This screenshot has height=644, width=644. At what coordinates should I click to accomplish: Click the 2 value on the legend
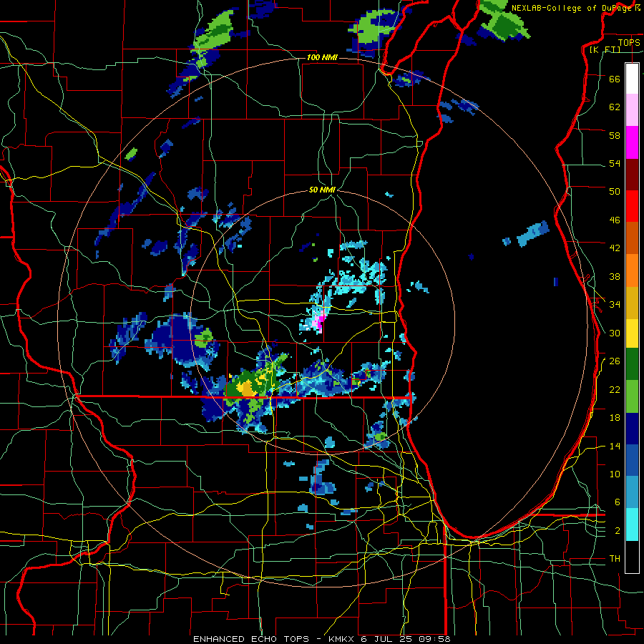pos(618,531)
